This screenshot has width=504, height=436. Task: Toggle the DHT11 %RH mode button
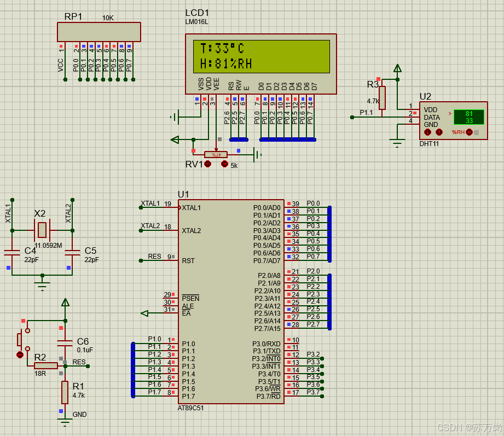pos(470,132)
